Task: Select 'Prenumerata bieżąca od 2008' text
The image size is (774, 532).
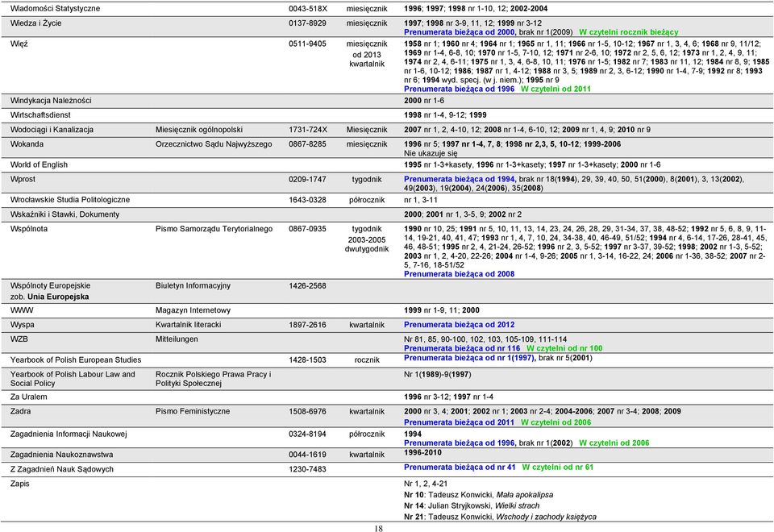Action: click(459, 274)
